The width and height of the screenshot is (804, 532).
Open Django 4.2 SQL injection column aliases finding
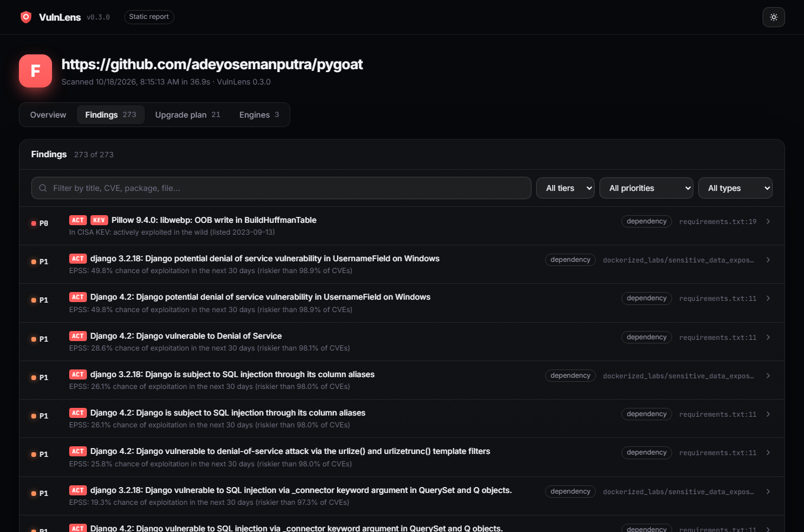point(402,419)
